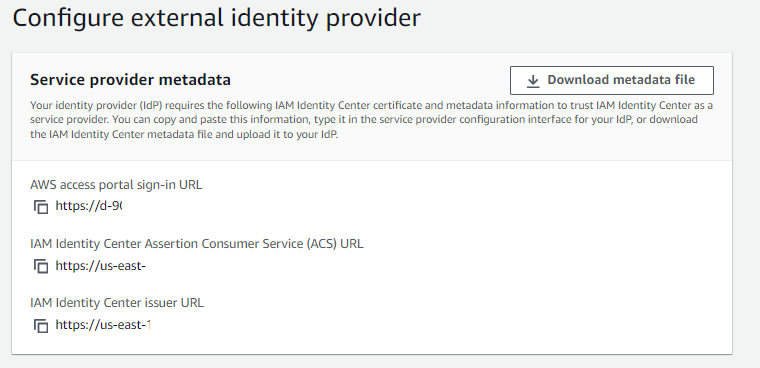Click the IAM Identity Center issuer URL label
760x368 pixels.
[x=117, y=303]
